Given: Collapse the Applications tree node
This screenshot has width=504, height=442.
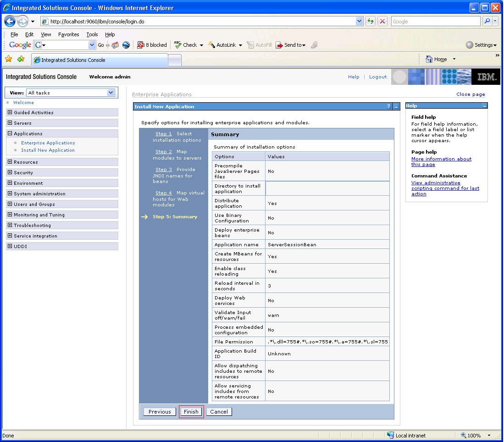Looking at the screenshot, I should click(10, 133).
